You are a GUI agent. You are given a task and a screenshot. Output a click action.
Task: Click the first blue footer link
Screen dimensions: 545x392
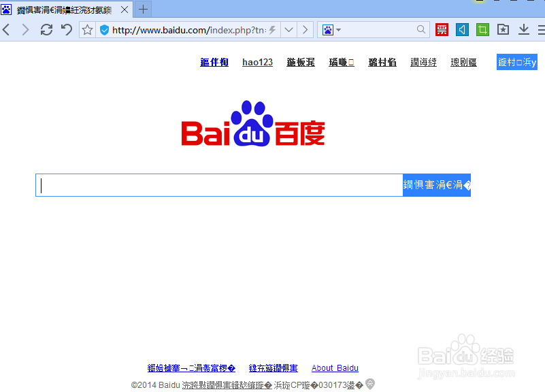(191, 368)
